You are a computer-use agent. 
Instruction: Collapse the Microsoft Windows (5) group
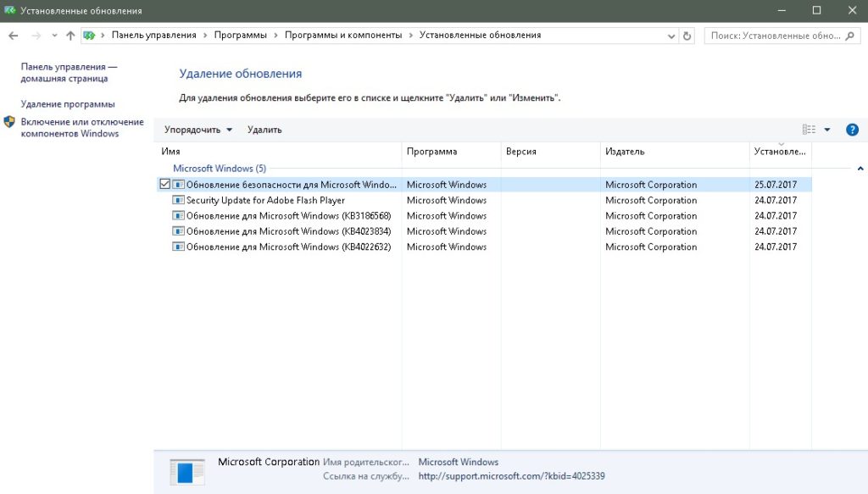coord(860,169)
